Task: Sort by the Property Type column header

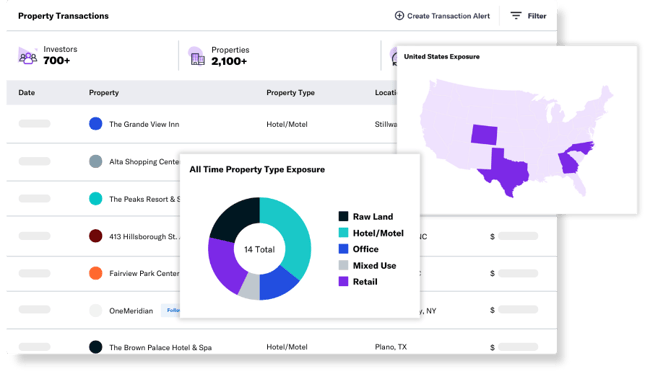Action: 290,92
